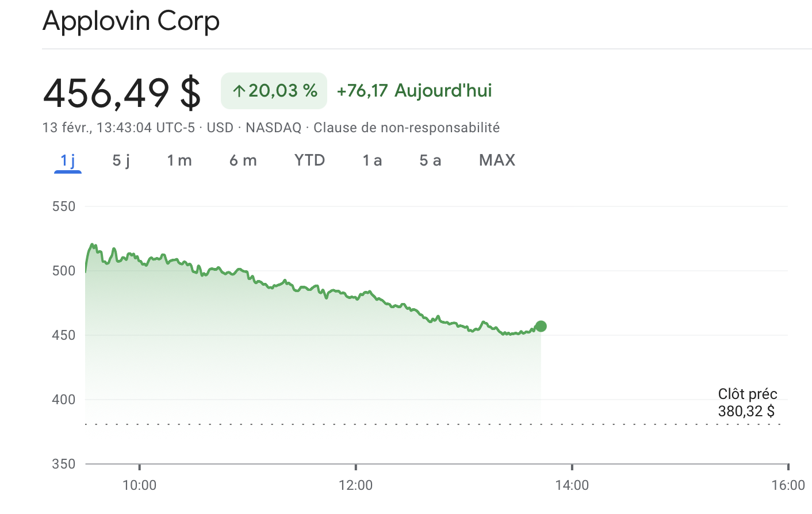The image size is (812, 514).
Task: Open the 1 m chart range
Action: click(179, 160)
